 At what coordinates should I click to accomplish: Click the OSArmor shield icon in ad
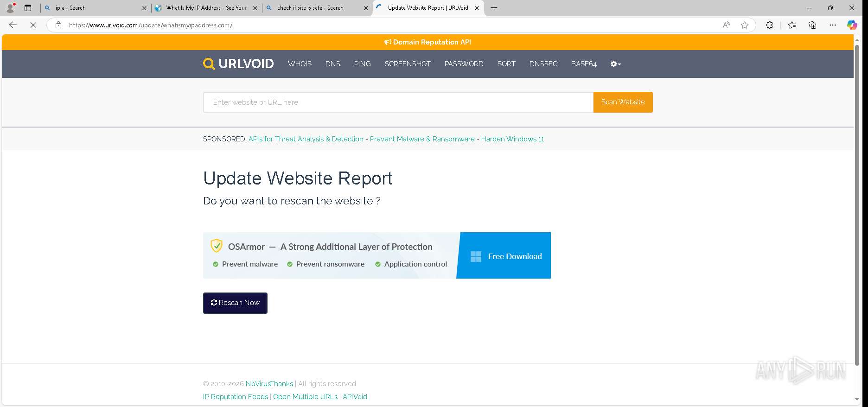[x=217, y=246]
